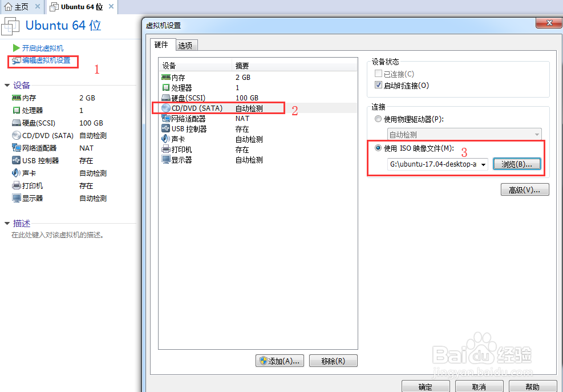563x392 pixels.
Task: Click the 硬盘(SCSI) disk icon in left sidebar
Action: [x=17, y=123]
